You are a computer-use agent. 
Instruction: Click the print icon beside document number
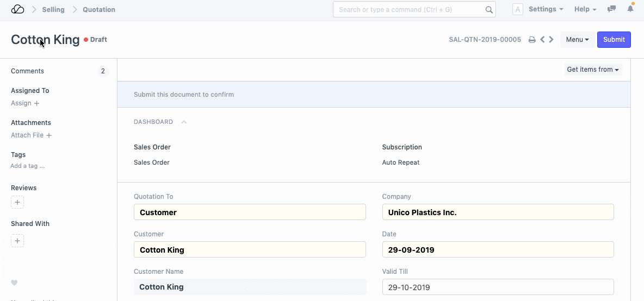532,40
